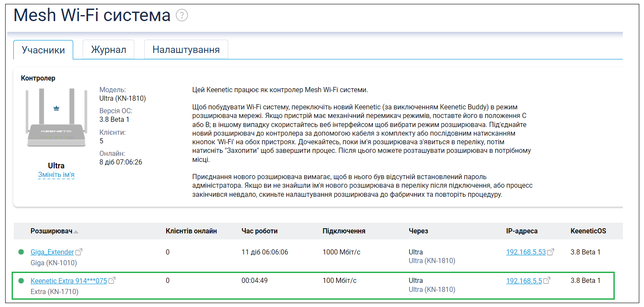Screen dimensions: 644x307
Task: Open Keenetic Extra 914***075 extender link
Action: [68, 281]
